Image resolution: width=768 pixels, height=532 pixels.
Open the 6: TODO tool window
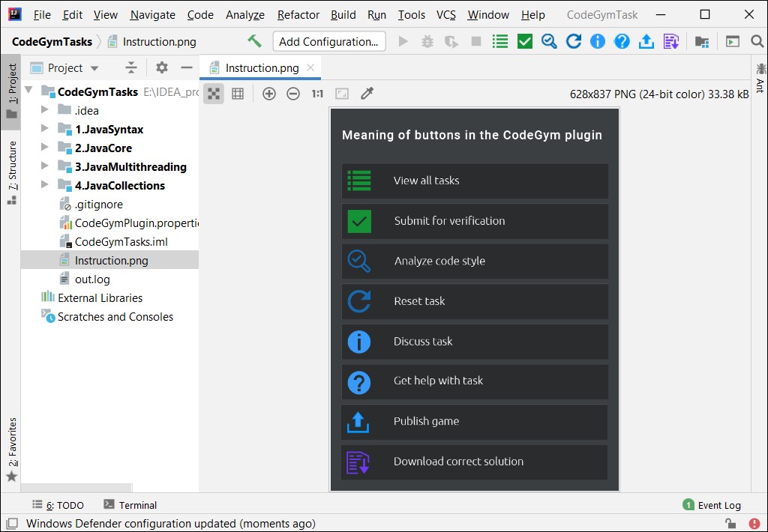tap(58, 504)
